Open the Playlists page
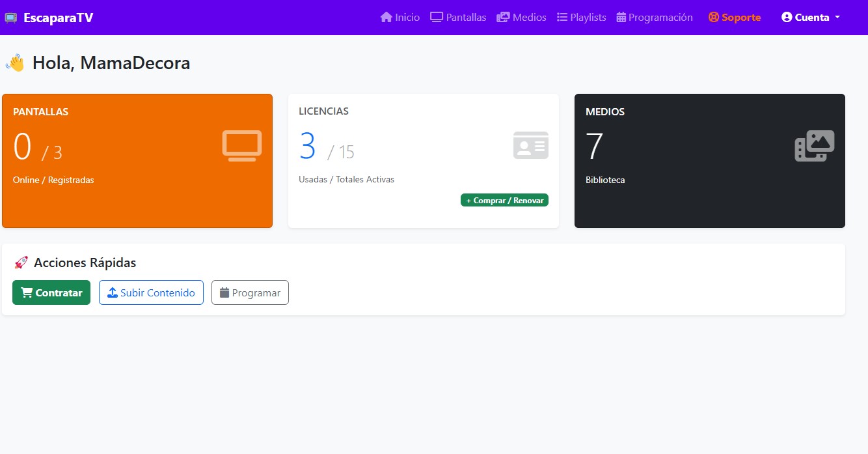Viewport: 868px width, 454px height. click(581, 18)
